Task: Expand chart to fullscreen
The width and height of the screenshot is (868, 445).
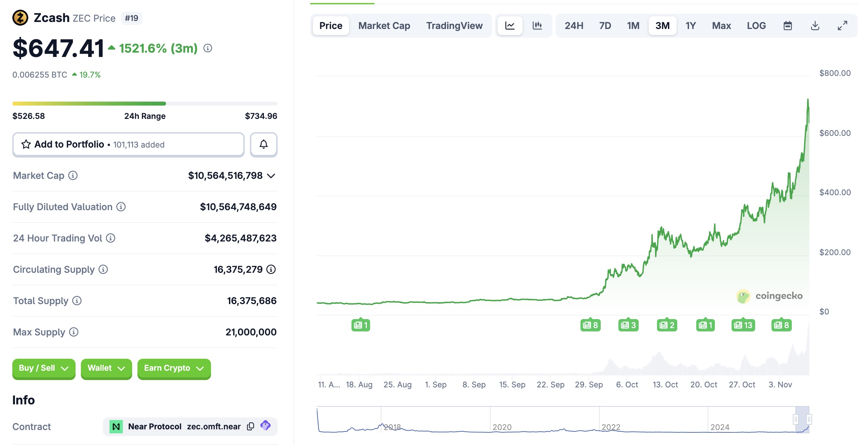Action: (x=842, y=26)
